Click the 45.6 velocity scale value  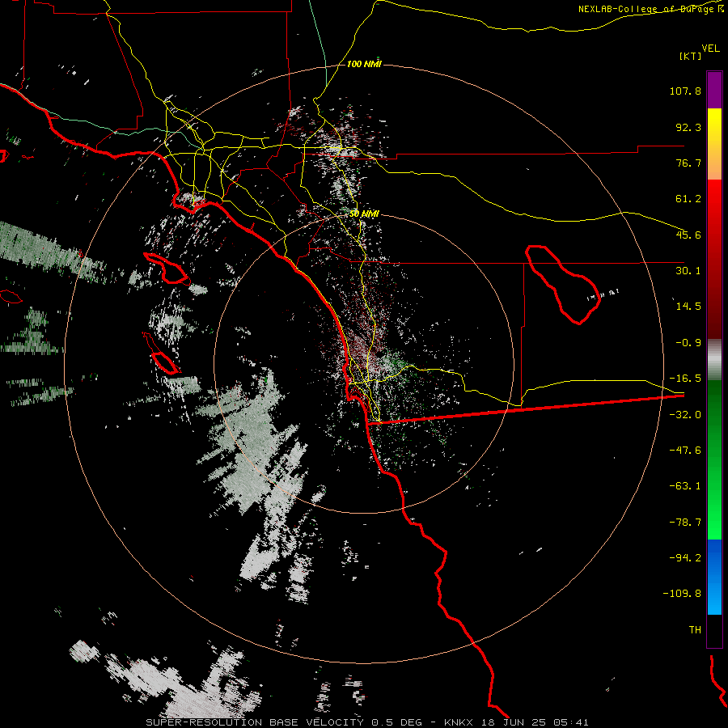point(688,235)
